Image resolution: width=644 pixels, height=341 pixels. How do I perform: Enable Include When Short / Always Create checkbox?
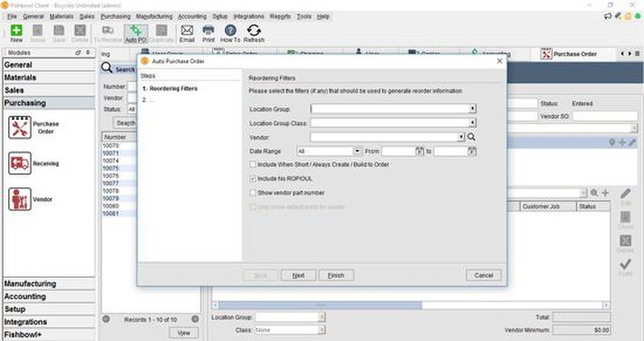[253, 164]
